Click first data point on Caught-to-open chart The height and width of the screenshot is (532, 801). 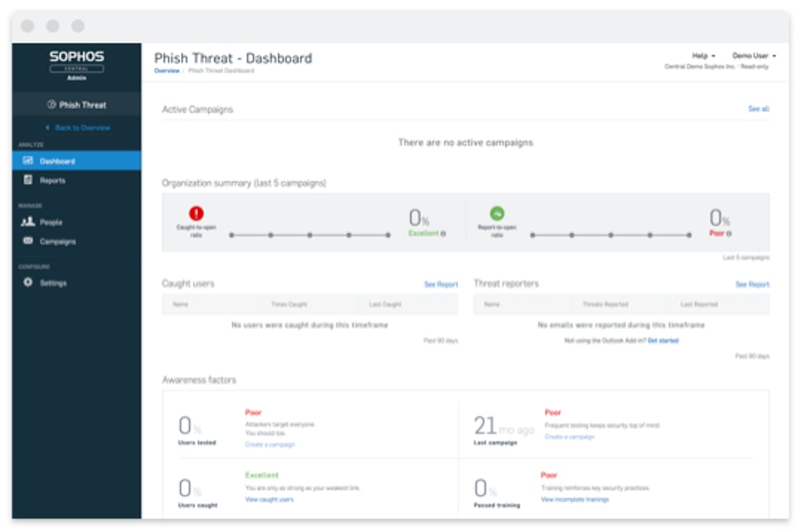tap(231, 236)
